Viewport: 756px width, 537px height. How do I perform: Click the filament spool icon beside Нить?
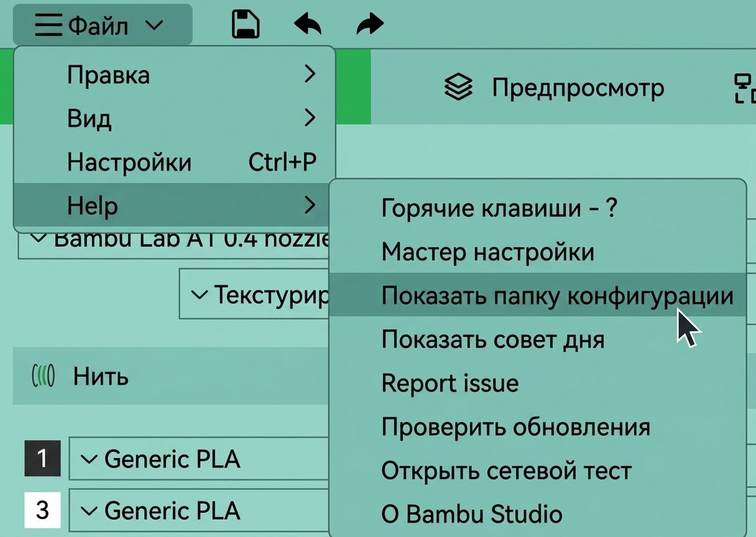[x=43, y=376]
